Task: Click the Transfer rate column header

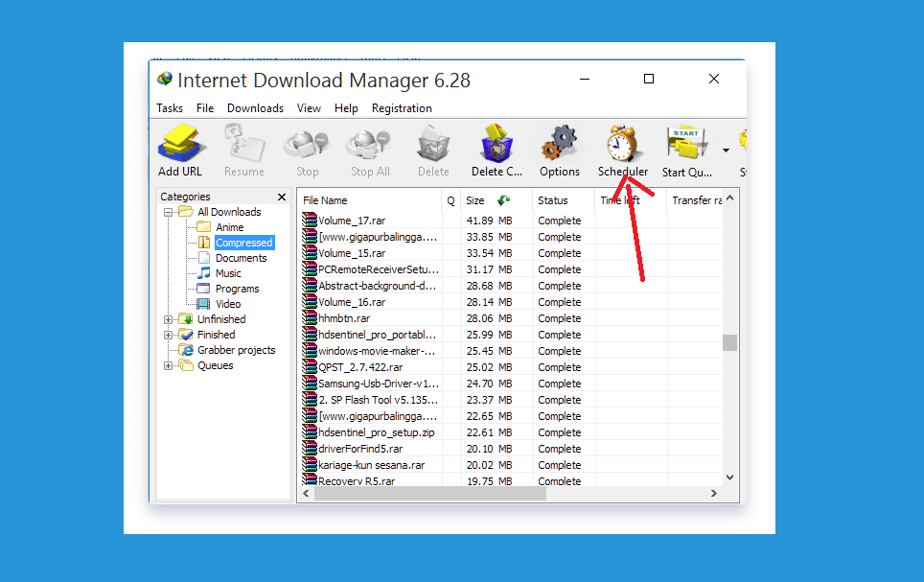Action: point(696,200)
